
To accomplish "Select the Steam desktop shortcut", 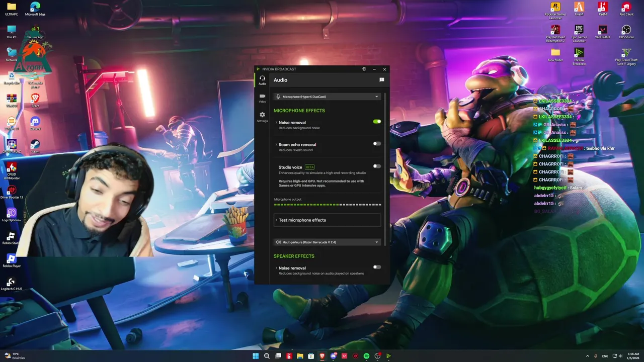I will 35,146.
